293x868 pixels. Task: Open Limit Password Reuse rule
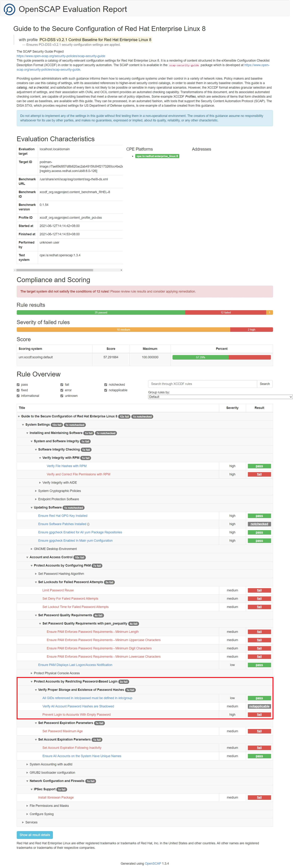click(x=58, y=590)
